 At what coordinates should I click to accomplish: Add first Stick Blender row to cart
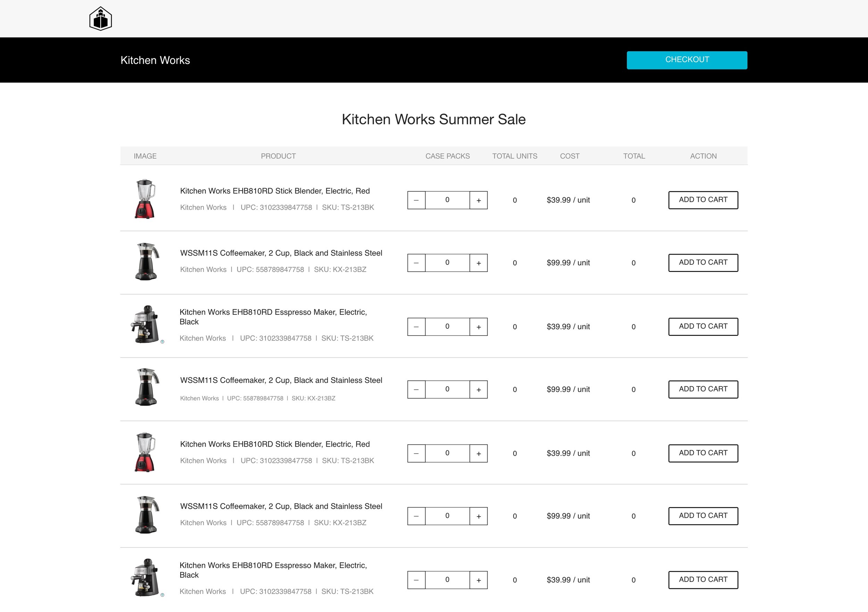tap(703, 200)
